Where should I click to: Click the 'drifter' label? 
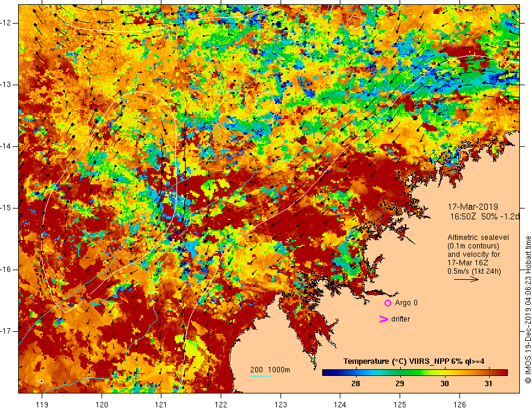pos(400,319)
